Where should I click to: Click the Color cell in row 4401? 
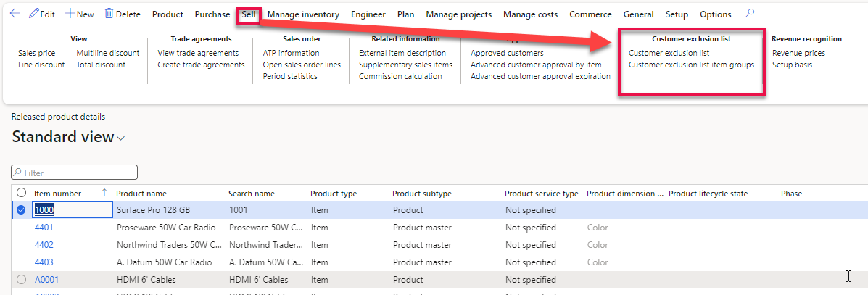[598, 228]
